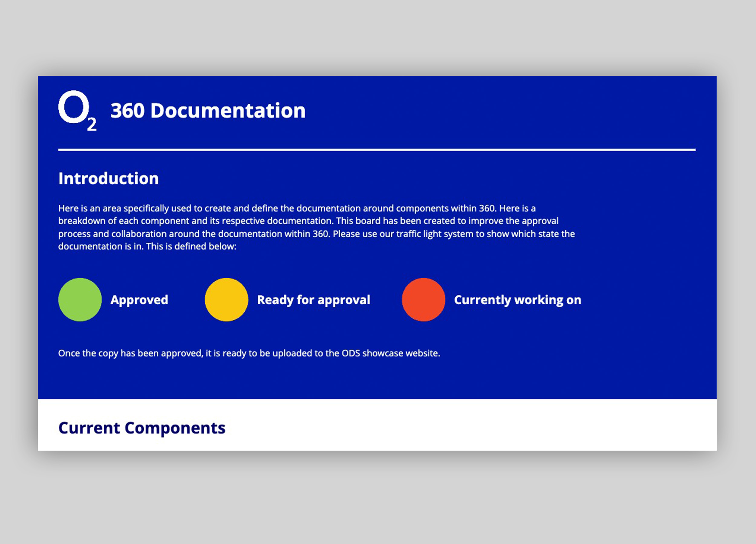The height and width of the screenshot is (544, 756).
Task: Click the white divider line under header
Action: tap(377, 150)
